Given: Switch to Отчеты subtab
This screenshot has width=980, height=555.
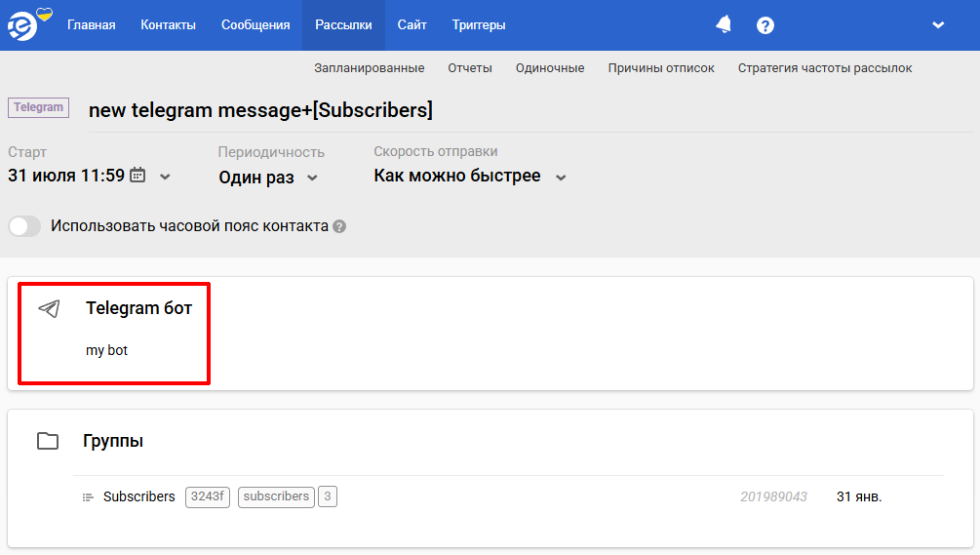Looking at the screenshot, I should point(470,68).
